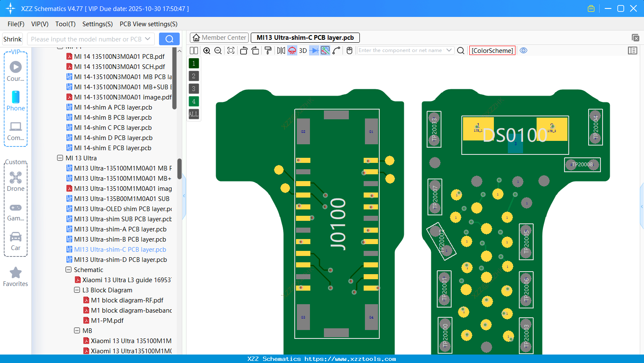Open the Tool(T) menu

65,24
